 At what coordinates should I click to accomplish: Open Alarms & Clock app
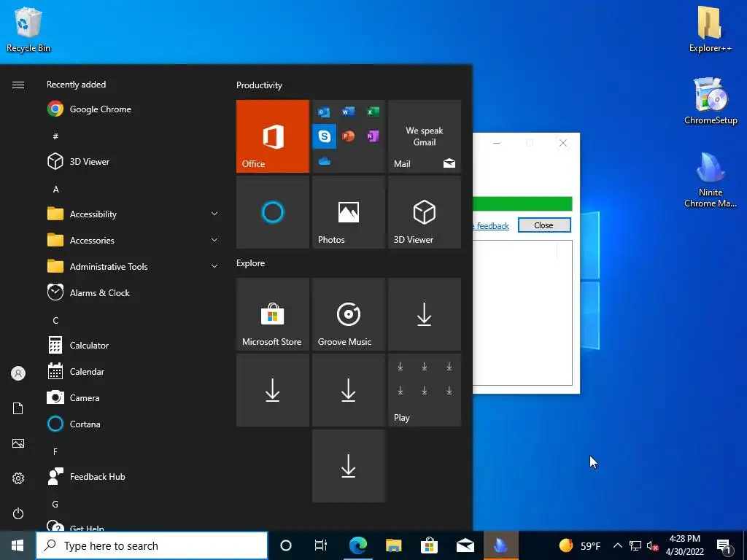(x=133, y=293)
